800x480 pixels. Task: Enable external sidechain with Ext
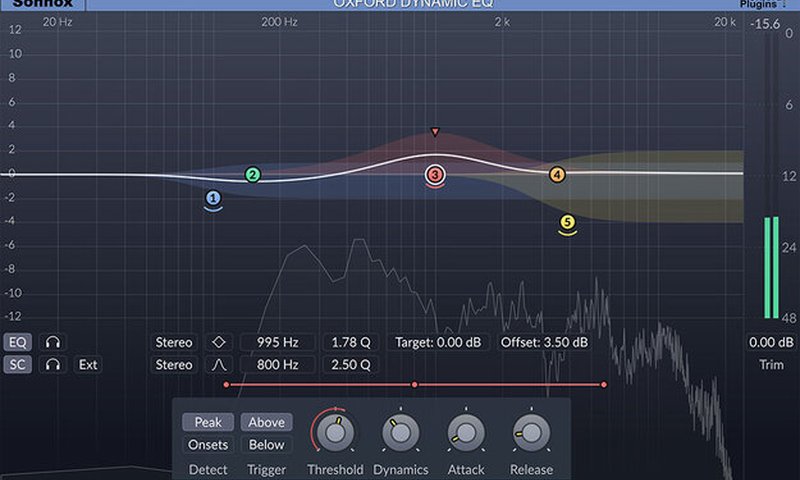point(89,365)
